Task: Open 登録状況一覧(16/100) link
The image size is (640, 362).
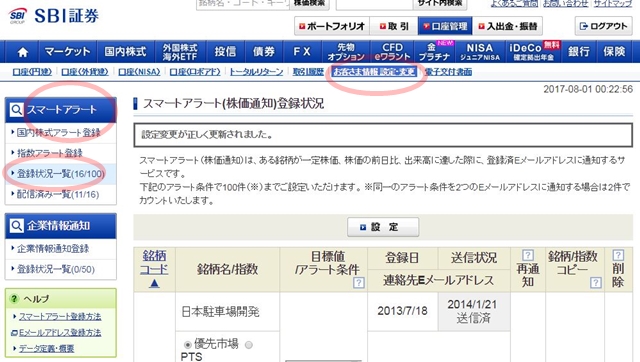Action: (x=60, y=174)
